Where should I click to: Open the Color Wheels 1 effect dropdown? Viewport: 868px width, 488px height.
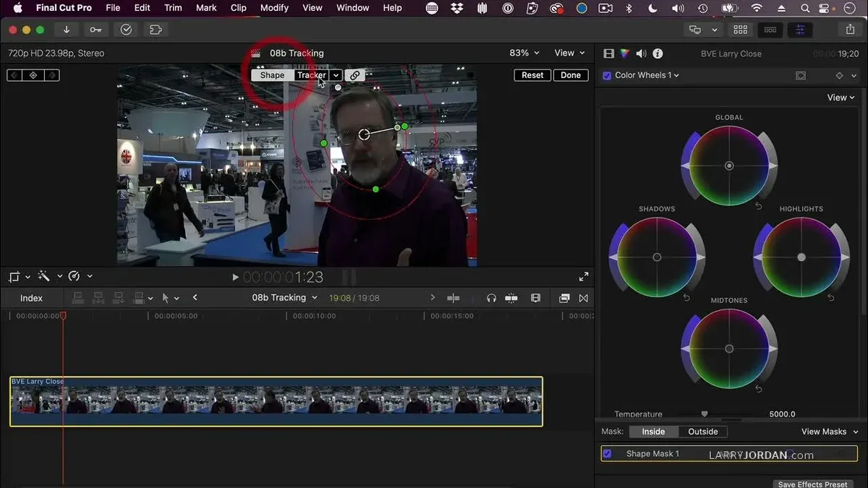click(x=647, y=75)
